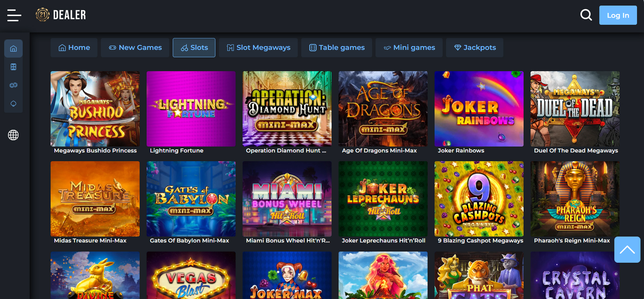The height and width of the screenshot is (299, 644).
Task: Show the Jackpots category
Action: click(x=475, y=48)
